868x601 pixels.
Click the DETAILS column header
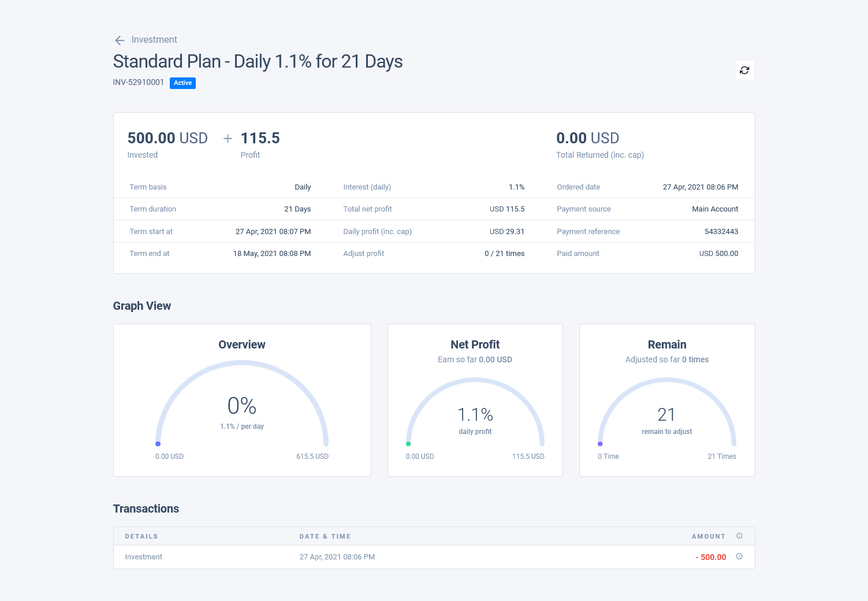pyautogui.click(x=141, y=536)
